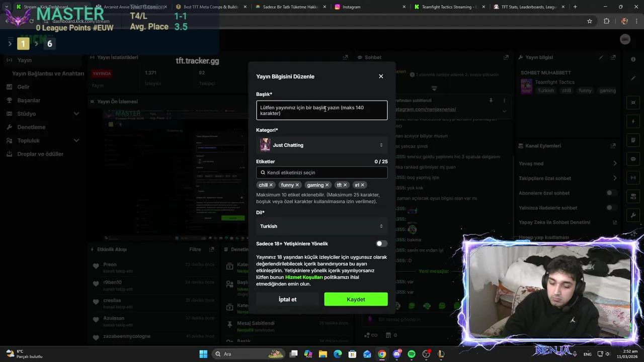Remove the tft tag
Viewport: 644px width, 362px height.
(345, 185)
